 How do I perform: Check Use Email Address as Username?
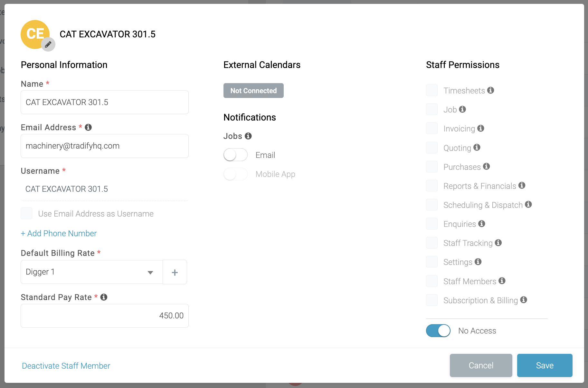[x=26, y=213]
